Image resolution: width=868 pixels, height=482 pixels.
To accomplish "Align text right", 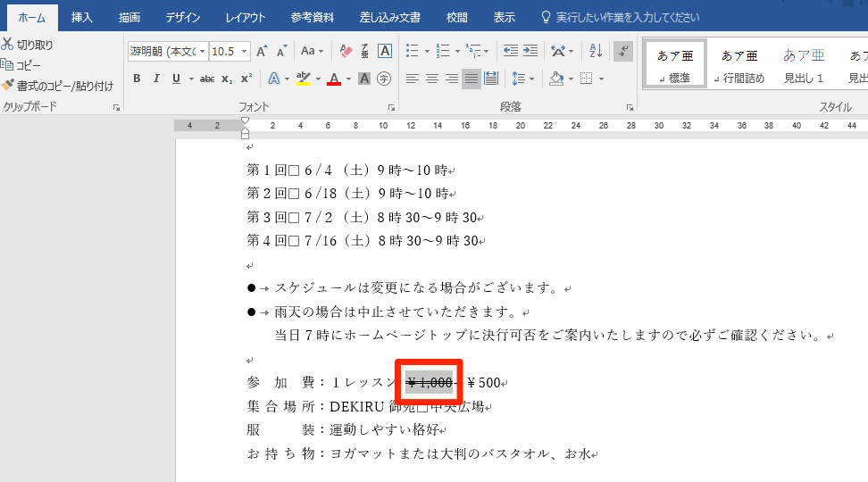I will [x=452, y=79].
